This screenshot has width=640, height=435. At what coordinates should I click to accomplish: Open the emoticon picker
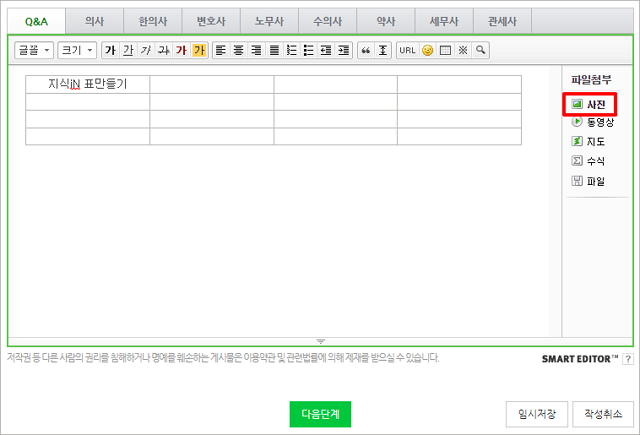click(x=428, y=50)
